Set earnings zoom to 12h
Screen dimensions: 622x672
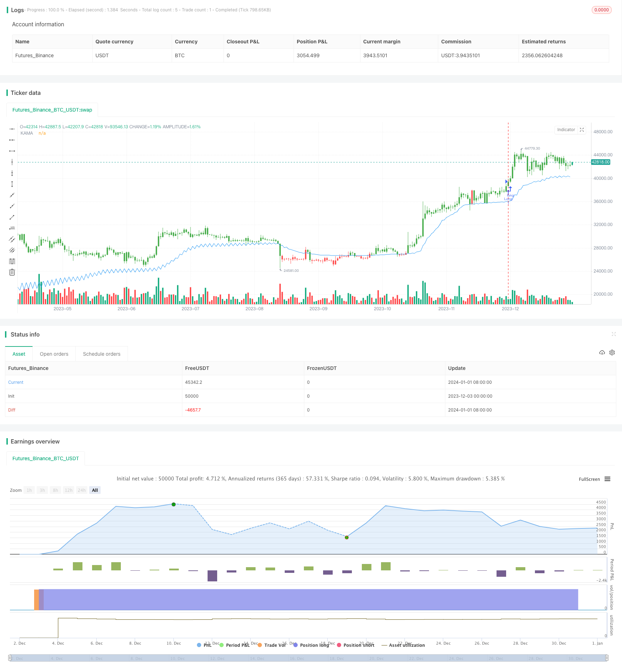(x=69, y=490)
